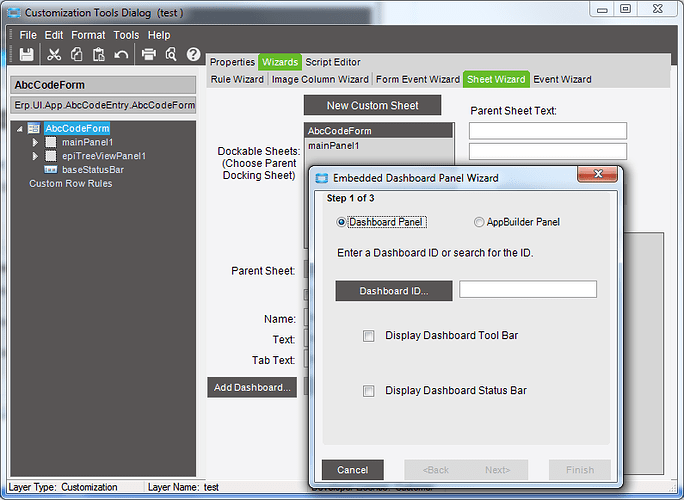Click the AbcCodeForm panel header

pos(103,85)
